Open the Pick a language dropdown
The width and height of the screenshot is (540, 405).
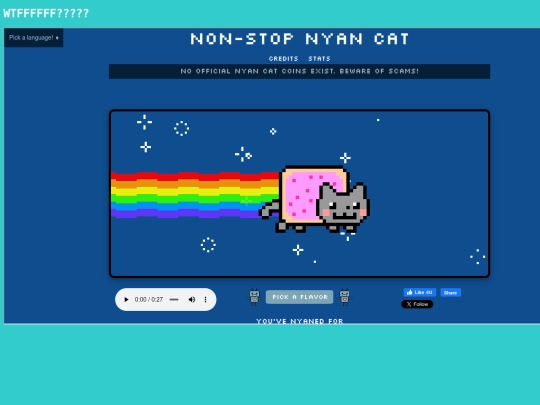click(34, 38)
